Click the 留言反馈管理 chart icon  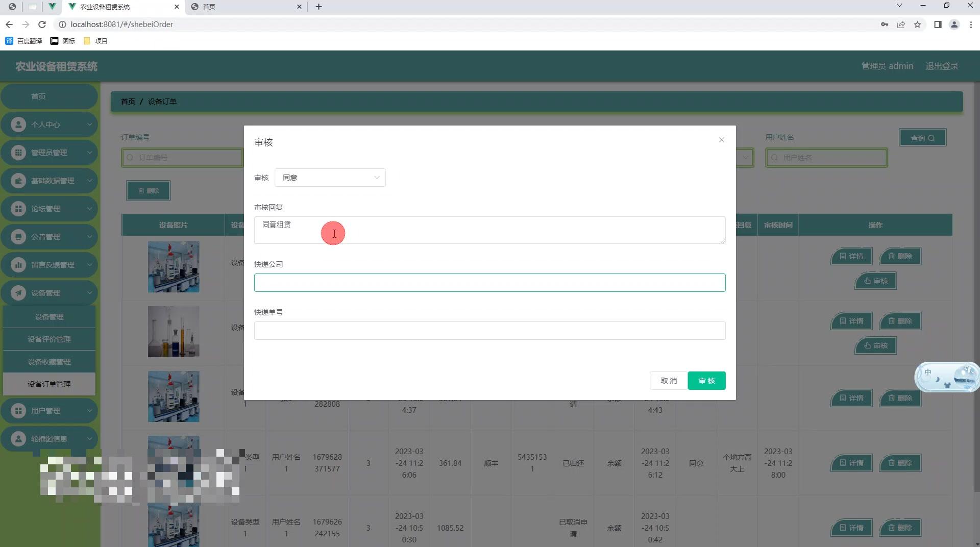pyautogui.click(x=17, y=264)
